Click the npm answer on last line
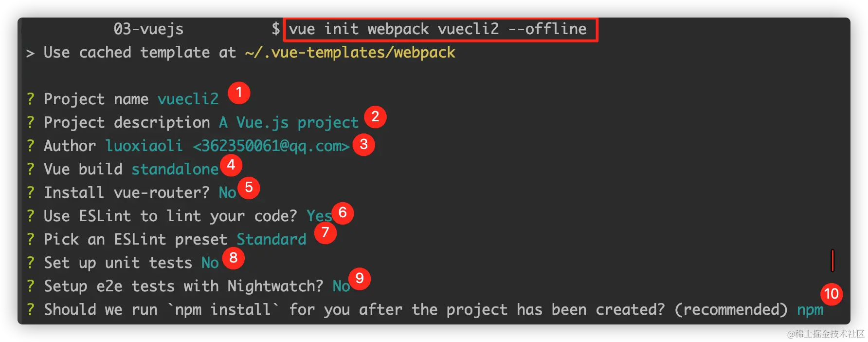The width and height of the screenshot is (868, 342). point(810,310)
